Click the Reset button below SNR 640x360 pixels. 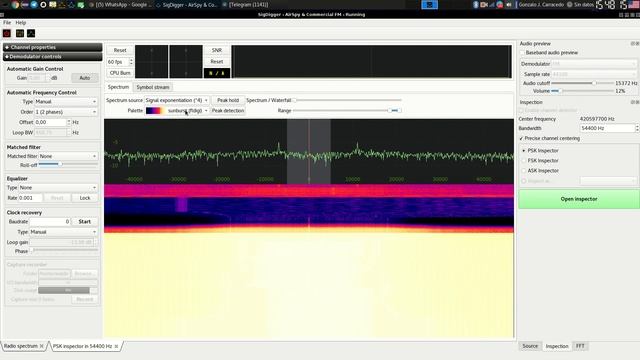[x=217, y=62]
